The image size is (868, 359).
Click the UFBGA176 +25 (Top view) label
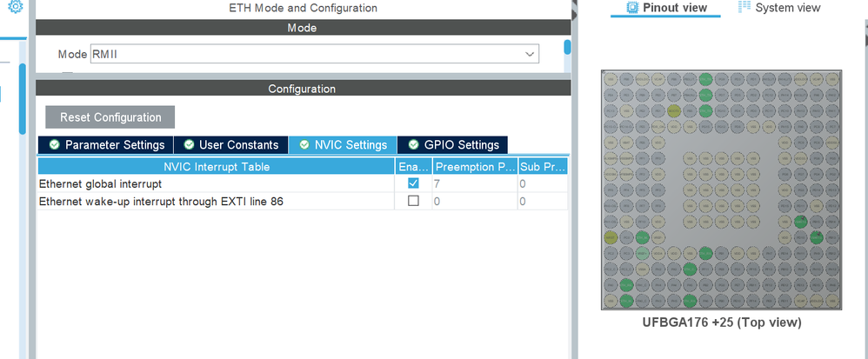(722, 322)
